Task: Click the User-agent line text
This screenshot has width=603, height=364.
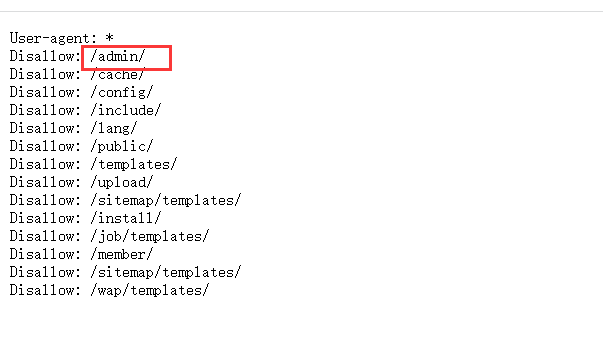Action: (62, 38)
